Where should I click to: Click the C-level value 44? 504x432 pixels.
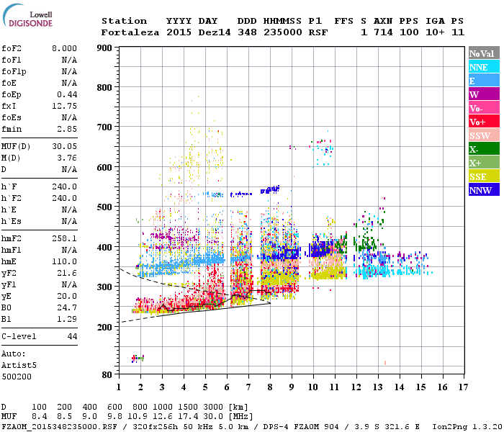click(72, 336)
